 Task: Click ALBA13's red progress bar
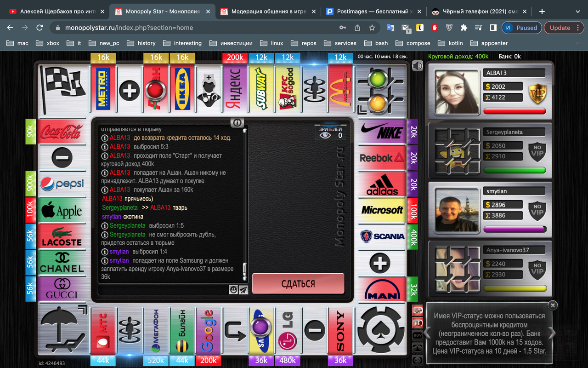pos(514,111)
